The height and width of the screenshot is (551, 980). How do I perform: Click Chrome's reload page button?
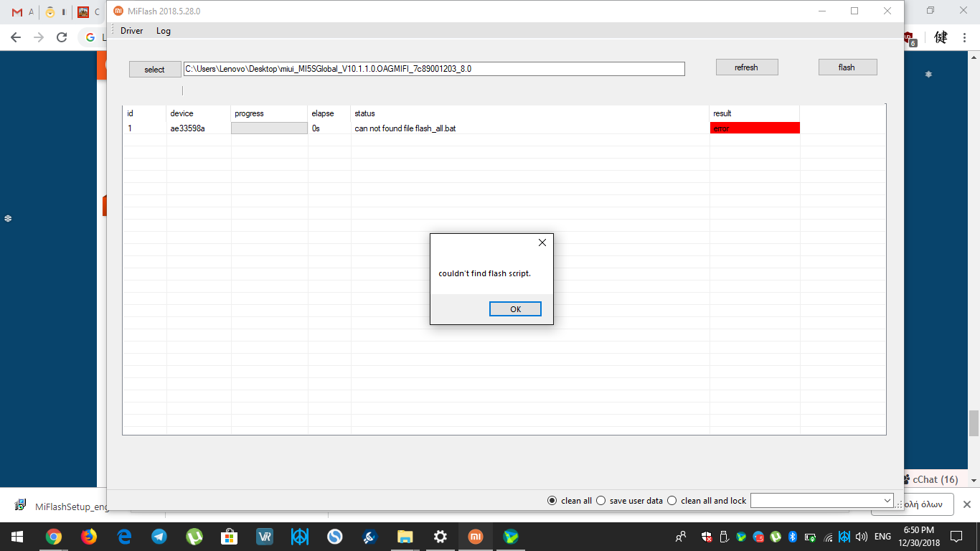(62, 37)
